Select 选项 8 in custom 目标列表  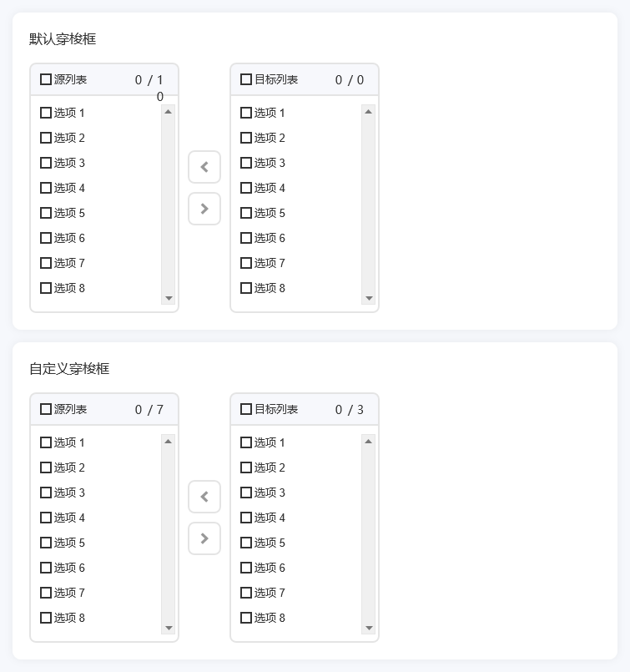[x=246, y=618]
